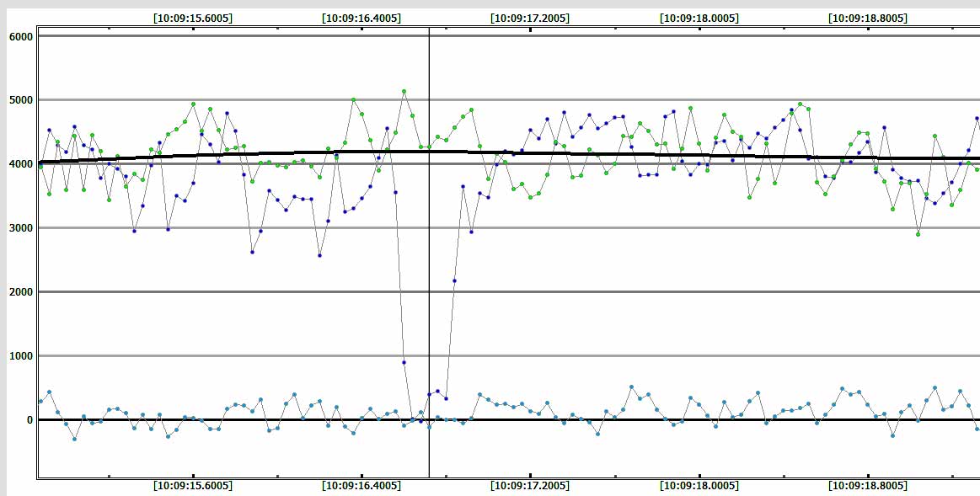Image resolution: width=980 pixels, height=496 pixels.
Task: Click the vertical black cursor line in chart
Action: tap(429, 253)
